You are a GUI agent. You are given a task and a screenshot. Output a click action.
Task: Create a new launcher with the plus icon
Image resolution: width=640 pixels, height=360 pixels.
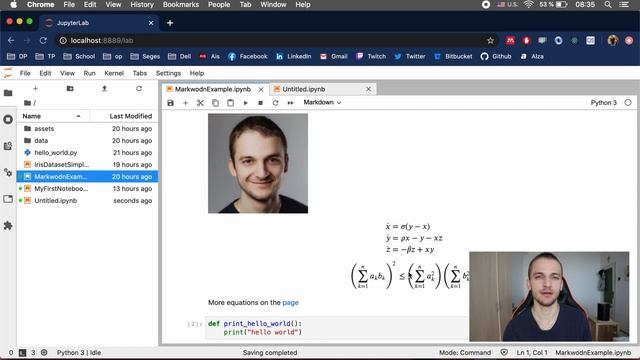pyautogui.click(x=35, y=89)
